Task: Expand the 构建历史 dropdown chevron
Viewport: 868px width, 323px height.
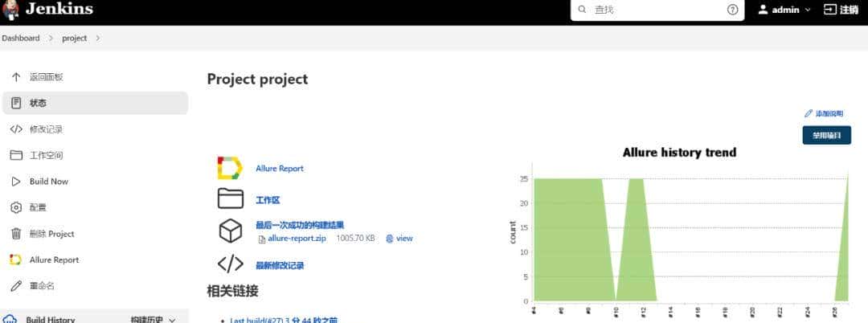Action: click(x=172, y=320)
